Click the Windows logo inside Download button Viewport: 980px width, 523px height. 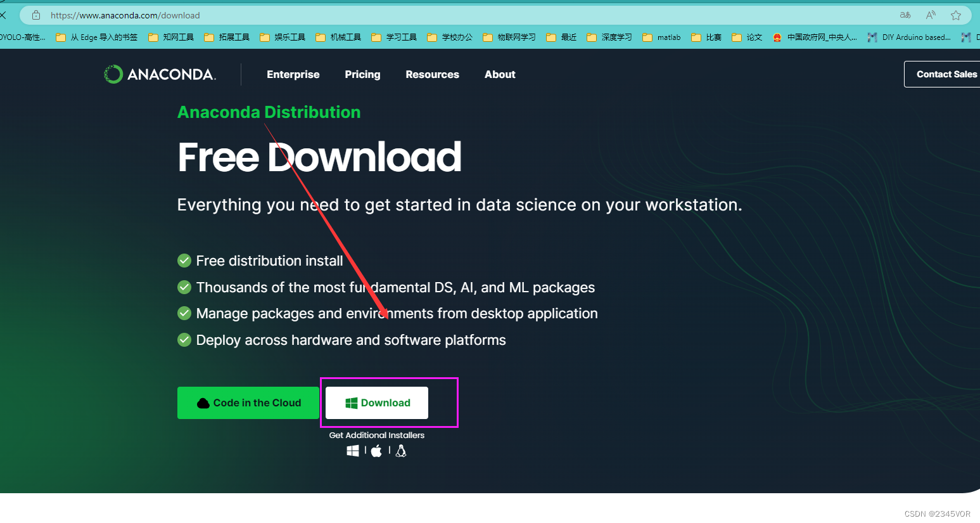click(352, 403)
